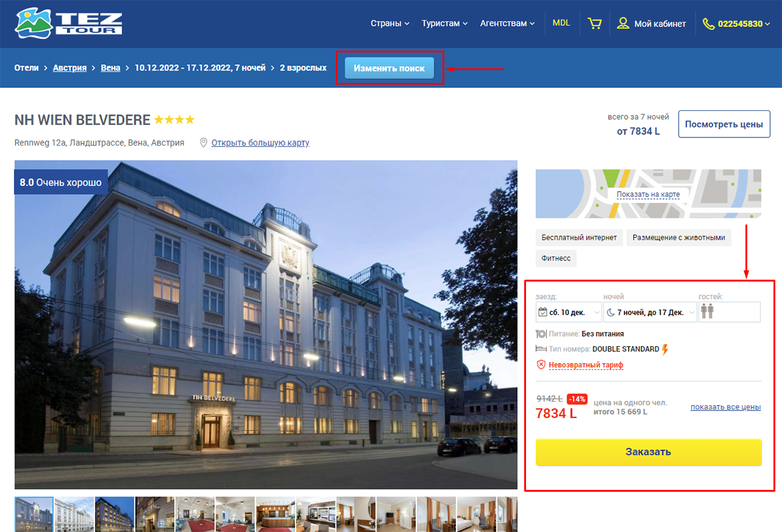The image size is (782, 532).
Task: Open the 7 ночей duration dropdown
Action: (650, 312)
